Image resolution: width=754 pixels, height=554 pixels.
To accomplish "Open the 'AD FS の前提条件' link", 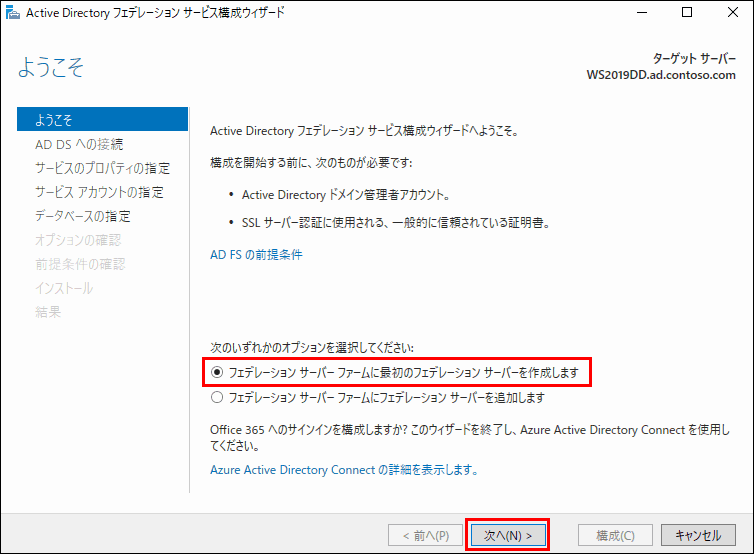I will coord(256,254).
